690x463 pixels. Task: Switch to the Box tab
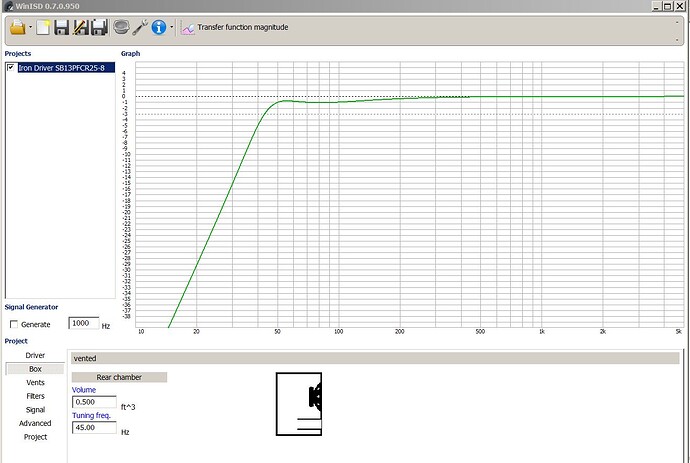[x=35, y=369]
